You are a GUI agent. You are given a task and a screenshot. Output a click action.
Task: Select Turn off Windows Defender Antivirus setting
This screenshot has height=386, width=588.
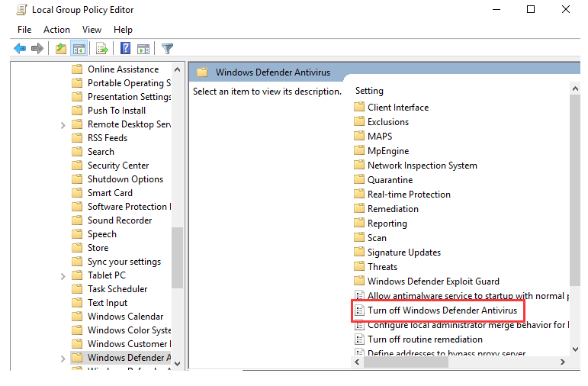pos(442,310)
